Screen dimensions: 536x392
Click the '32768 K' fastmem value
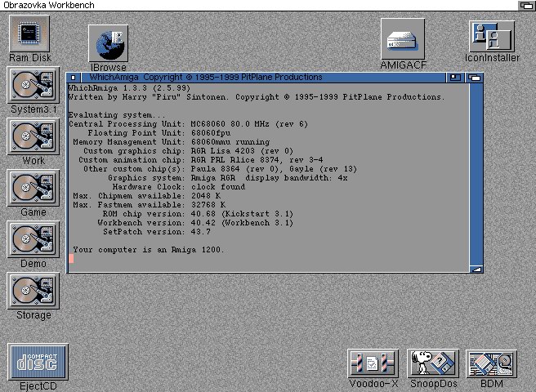(208, 205)
